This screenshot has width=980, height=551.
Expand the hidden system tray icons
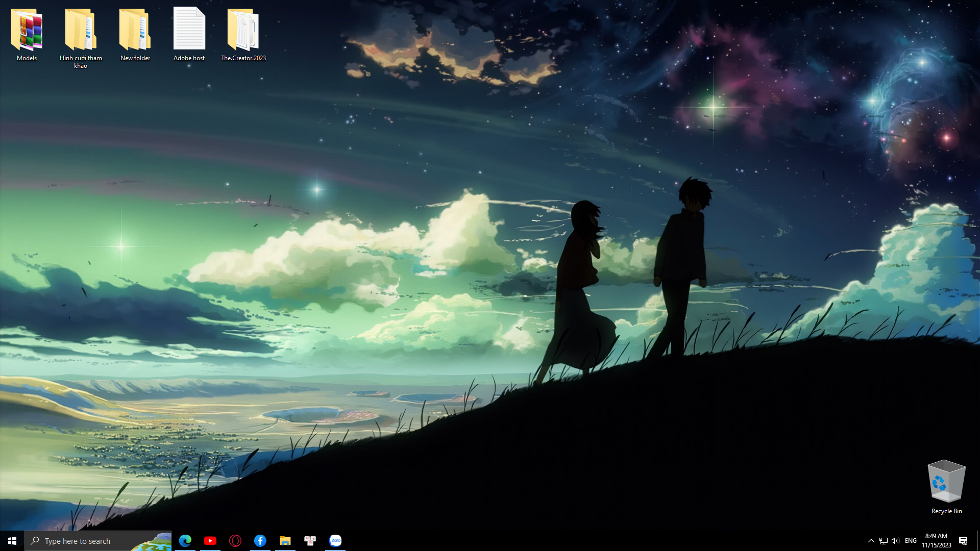click(x=871, y=541)
